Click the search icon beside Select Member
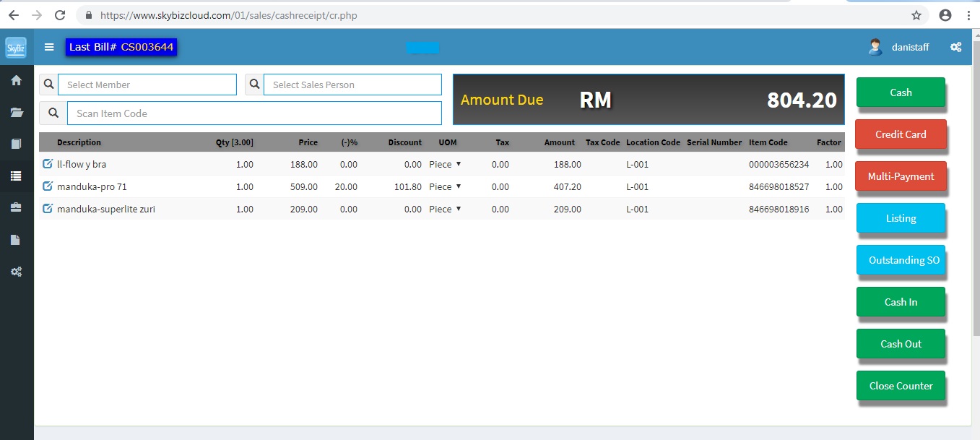980x440 pixels. (49, 85)
